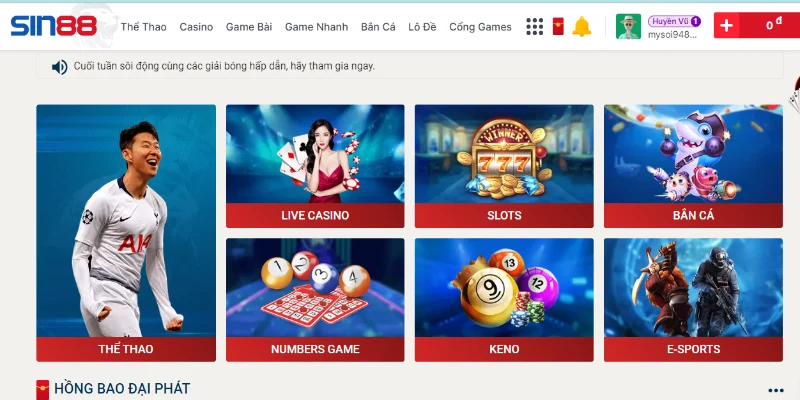Open the yellow notification bell
Screen dimensions: 800x400
tap(581, 27)
